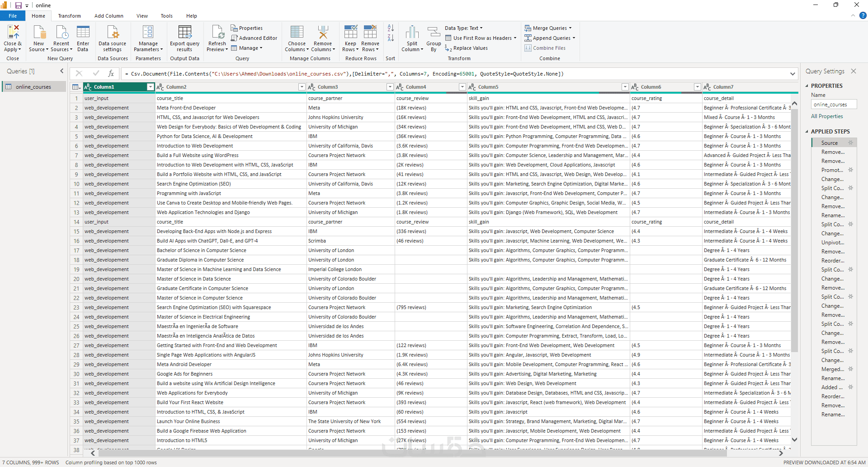
Task: Open the Manage dropdown in the Query group
Action: pos(247,48)
